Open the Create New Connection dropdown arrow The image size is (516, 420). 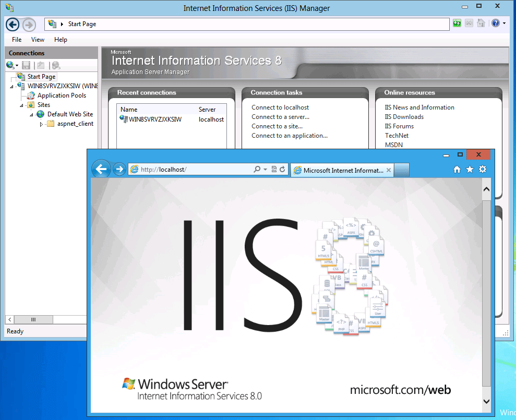16,65
